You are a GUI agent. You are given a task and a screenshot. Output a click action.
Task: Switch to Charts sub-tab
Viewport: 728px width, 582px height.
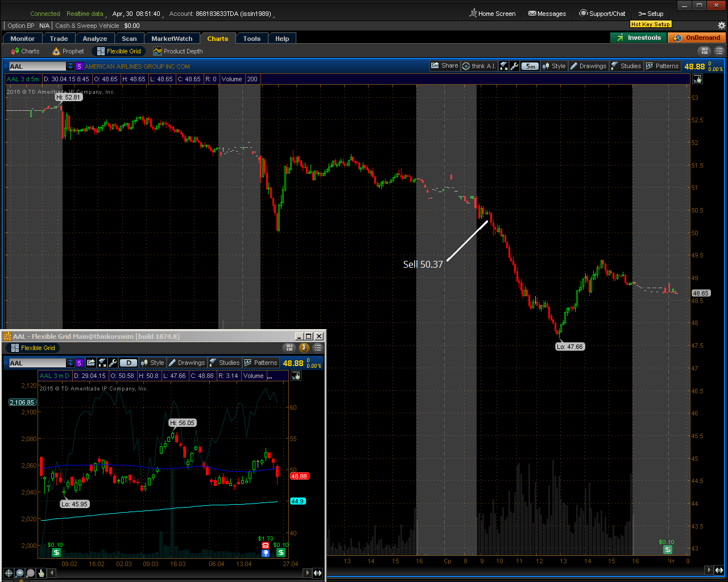pos(25,51)
